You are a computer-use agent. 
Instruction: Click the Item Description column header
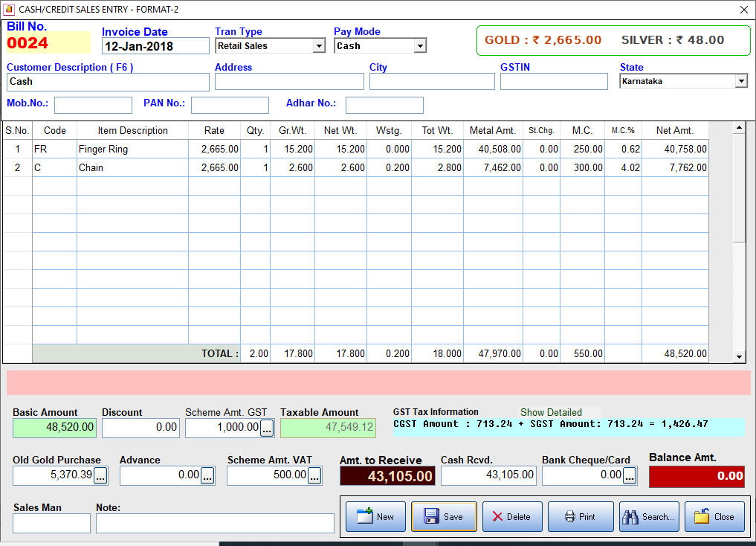pos(132,131)
